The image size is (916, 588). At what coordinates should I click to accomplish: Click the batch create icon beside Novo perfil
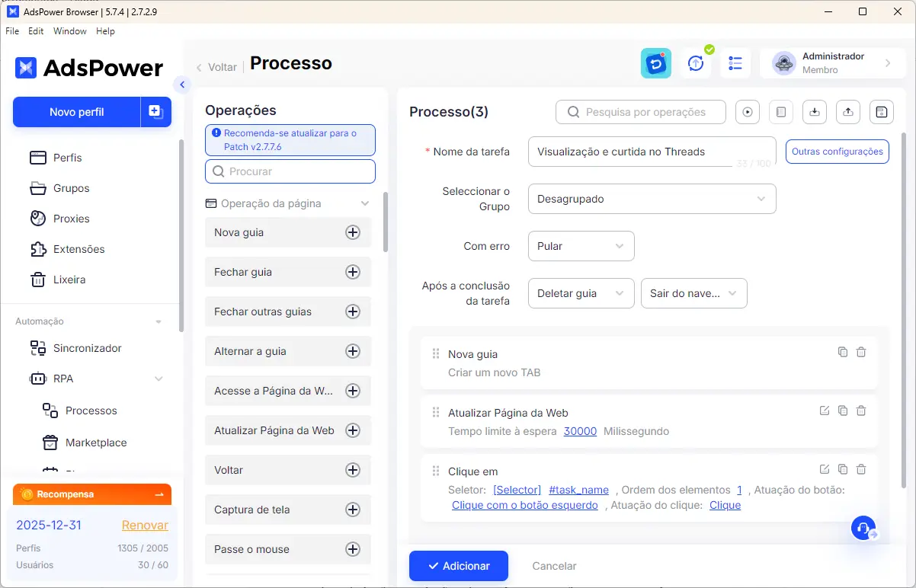click(x=155, y=112)
